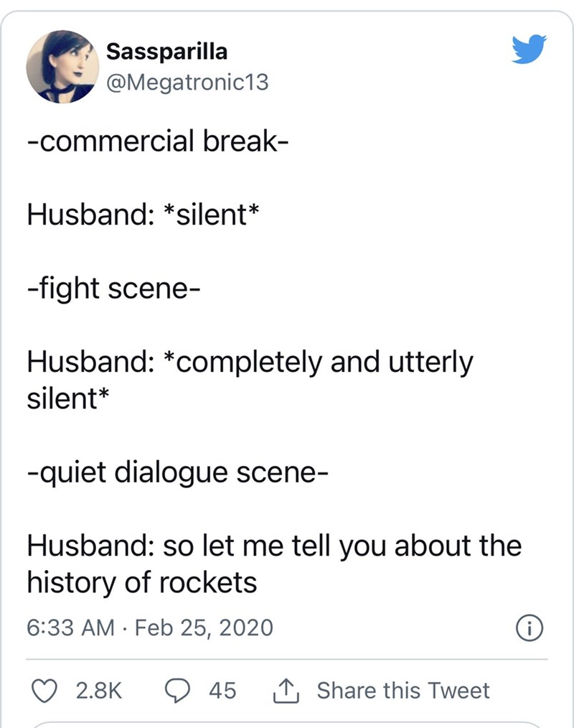This screenshot has height=728, width=574.
Task: Click the Sassparilla display name
Action: (x=166, y=52)
